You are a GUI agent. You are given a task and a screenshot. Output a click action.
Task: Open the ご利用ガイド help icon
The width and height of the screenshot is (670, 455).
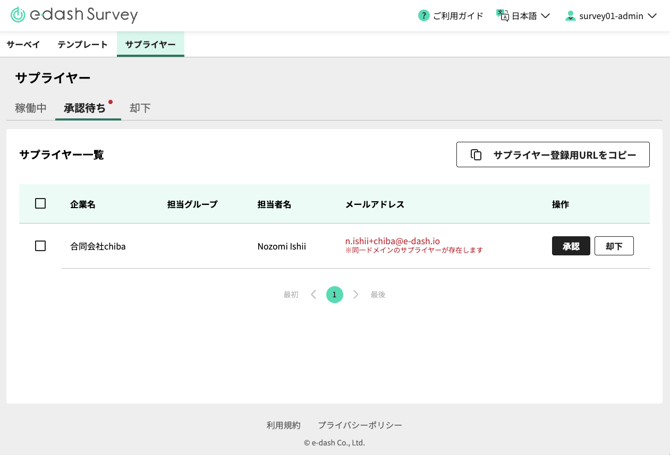tap(423, 16)
